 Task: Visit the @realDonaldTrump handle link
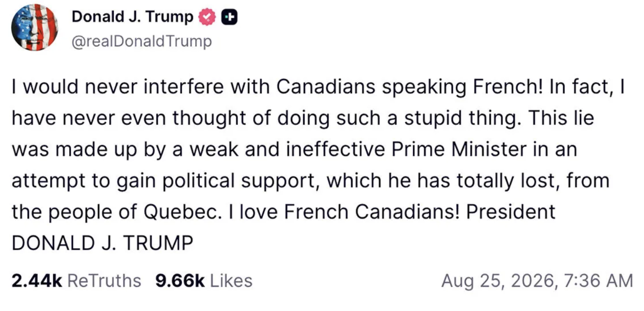pos(141,42)
